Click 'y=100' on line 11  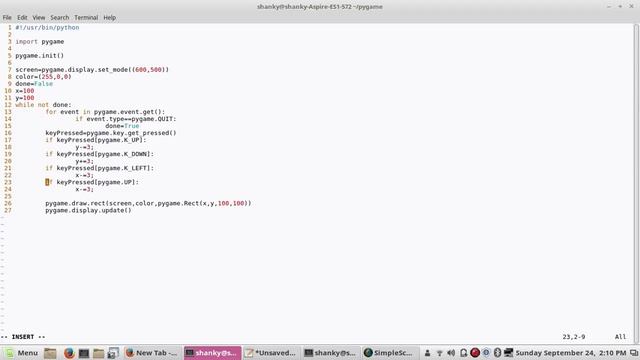(25, 98)
